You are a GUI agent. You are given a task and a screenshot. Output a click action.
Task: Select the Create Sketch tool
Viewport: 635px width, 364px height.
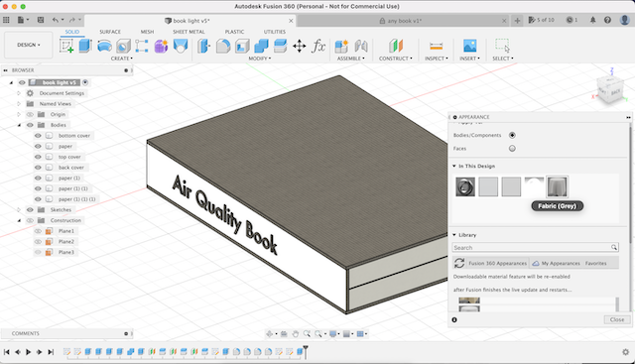pyautogui.click(x=66, y=46)
